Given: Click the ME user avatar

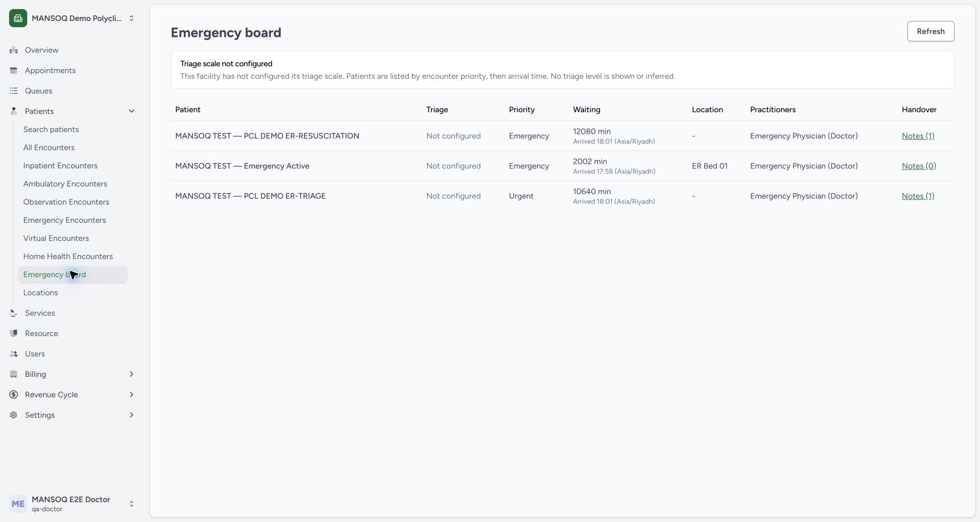Looking at the screenshot, I should click(x=18, y=504).
